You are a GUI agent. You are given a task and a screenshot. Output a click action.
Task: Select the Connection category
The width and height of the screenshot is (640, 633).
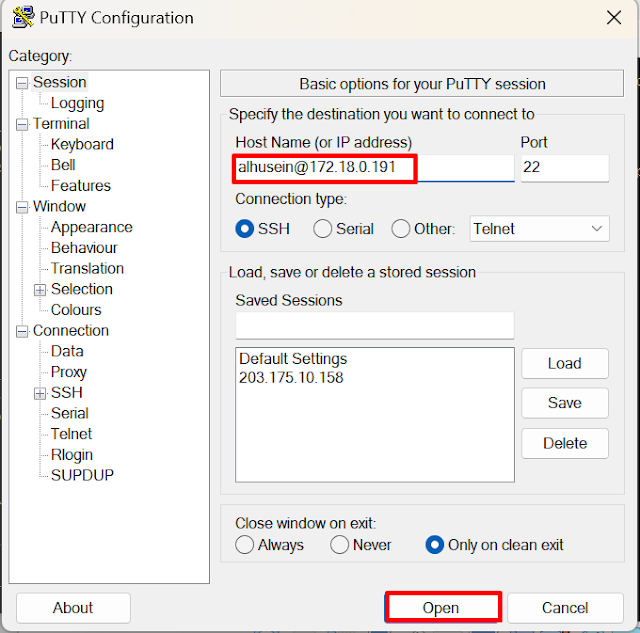coord(71,331)
